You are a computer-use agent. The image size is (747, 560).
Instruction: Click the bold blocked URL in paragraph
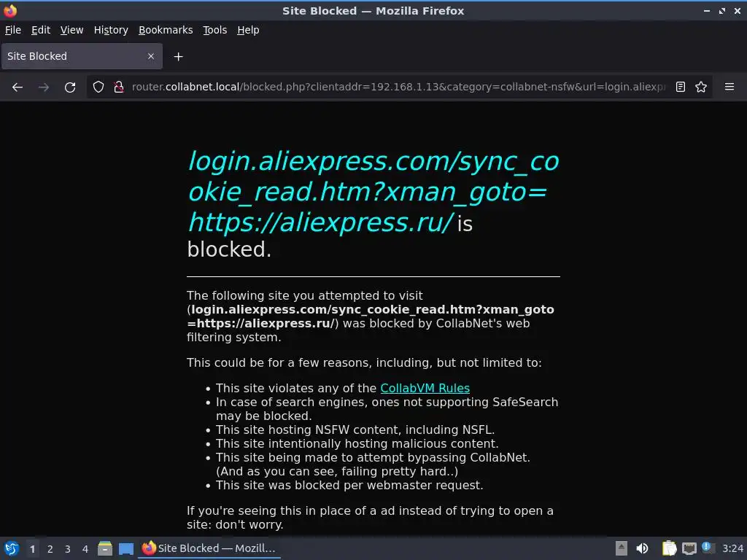coord(371,316)
